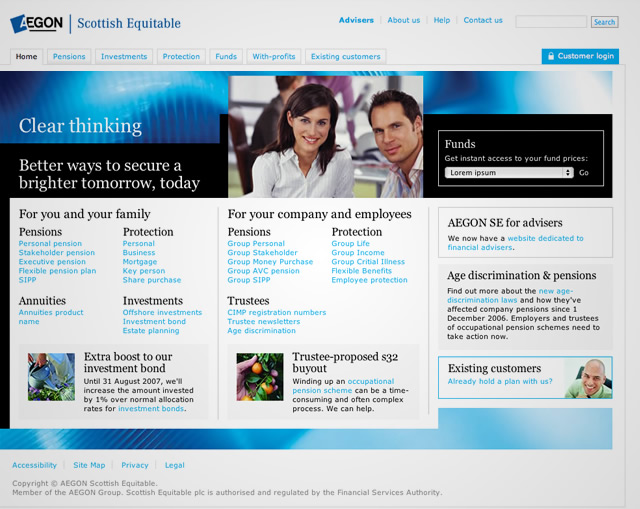The height and width of the screenshot is (509, 640).
Task: Click the Group Life link
Action: pyautogui.click(x=351, y=243)
